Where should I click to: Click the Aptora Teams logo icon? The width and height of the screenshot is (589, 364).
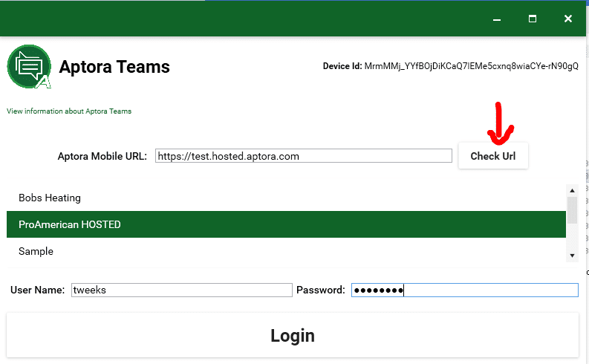[x=29, y=67]
